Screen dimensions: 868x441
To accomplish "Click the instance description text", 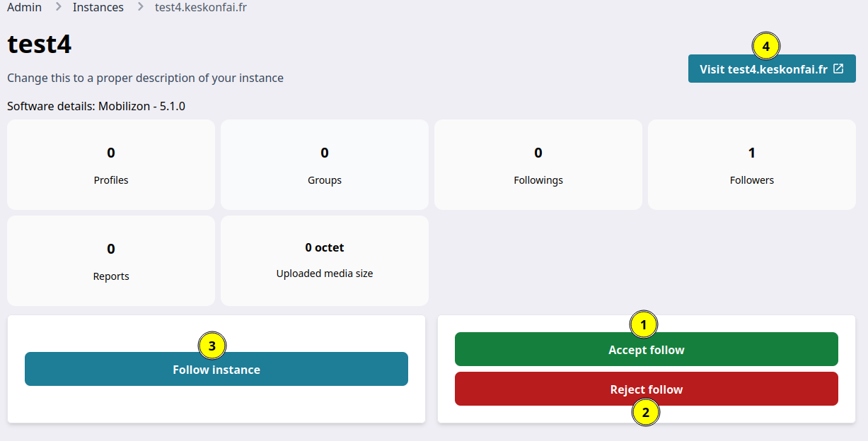I will click(145, 78).
